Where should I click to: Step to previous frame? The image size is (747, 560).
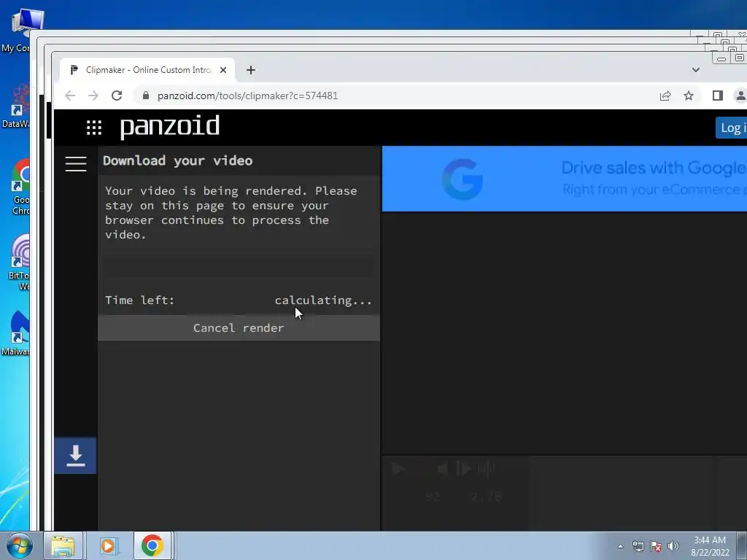coord(442,469)
